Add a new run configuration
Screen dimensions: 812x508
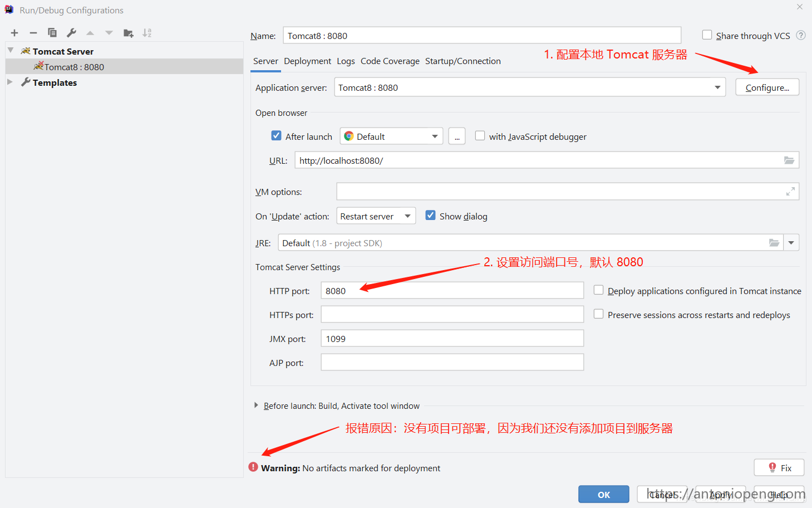pos(14,32)
